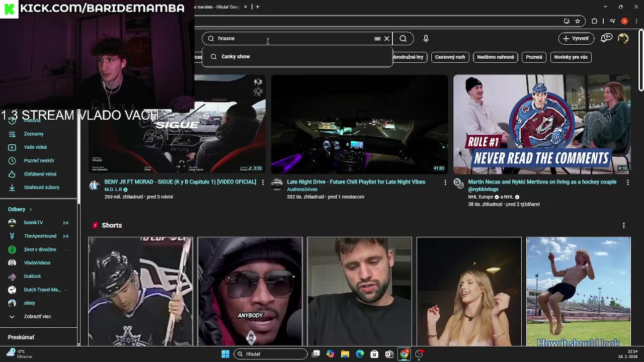Open options menu for Martin Necas video

point(627,182)
